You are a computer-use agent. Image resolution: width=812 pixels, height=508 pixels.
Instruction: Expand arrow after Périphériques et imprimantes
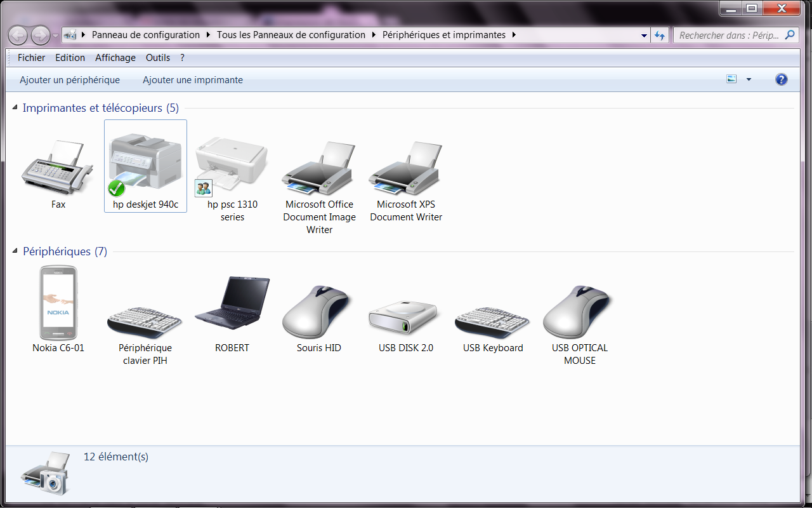tap(514, 35)
